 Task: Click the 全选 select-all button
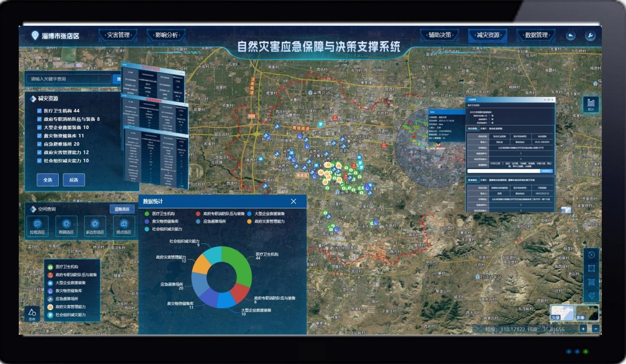48,180
